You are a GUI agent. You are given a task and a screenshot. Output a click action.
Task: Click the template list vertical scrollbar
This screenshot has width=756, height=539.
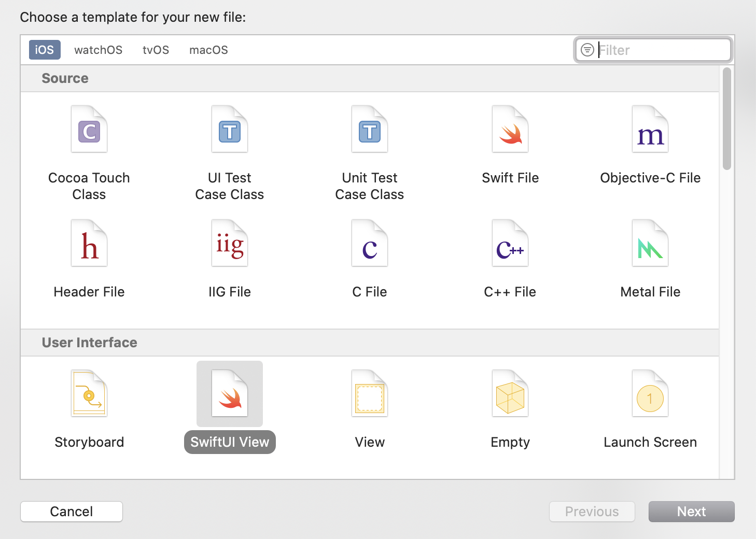tap(727, 119)
